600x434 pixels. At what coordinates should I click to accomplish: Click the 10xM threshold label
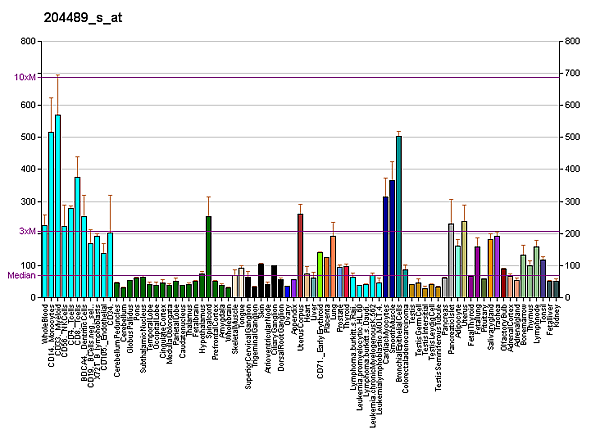25,77
